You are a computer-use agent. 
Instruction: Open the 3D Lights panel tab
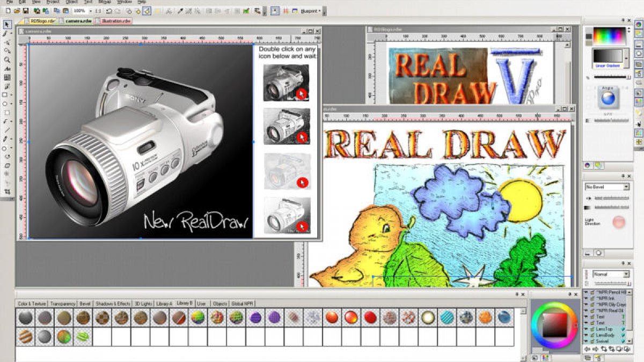point(143,304)
